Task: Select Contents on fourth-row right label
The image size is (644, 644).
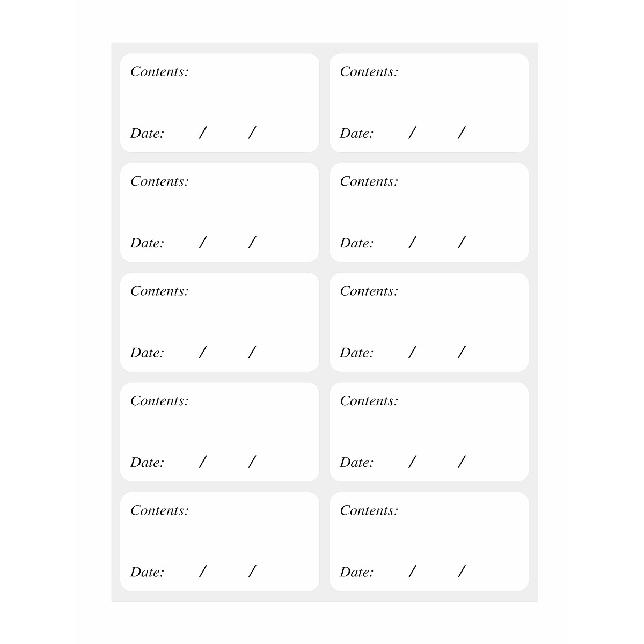Action: coord(369,401)
